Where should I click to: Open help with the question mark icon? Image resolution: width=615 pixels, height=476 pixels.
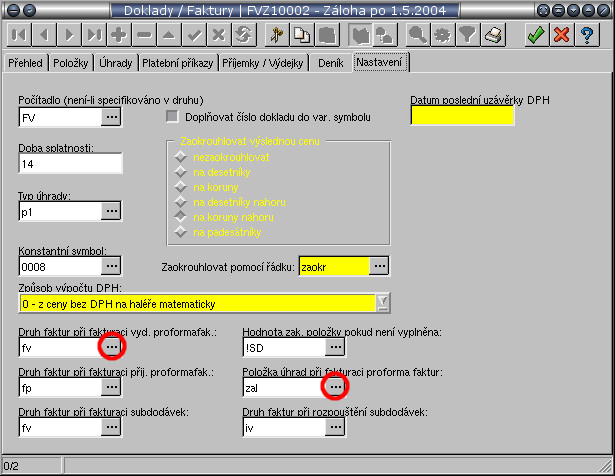[x=588, y=34]
